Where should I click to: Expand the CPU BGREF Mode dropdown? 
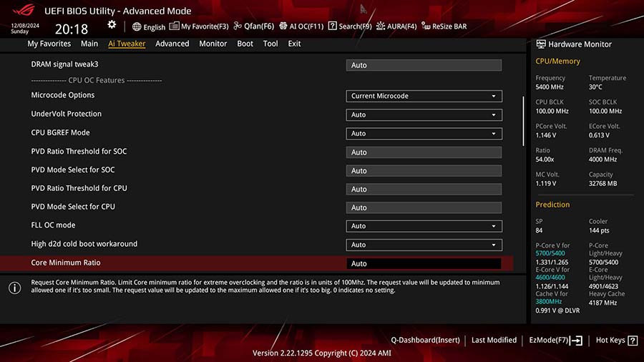point(424,134)
